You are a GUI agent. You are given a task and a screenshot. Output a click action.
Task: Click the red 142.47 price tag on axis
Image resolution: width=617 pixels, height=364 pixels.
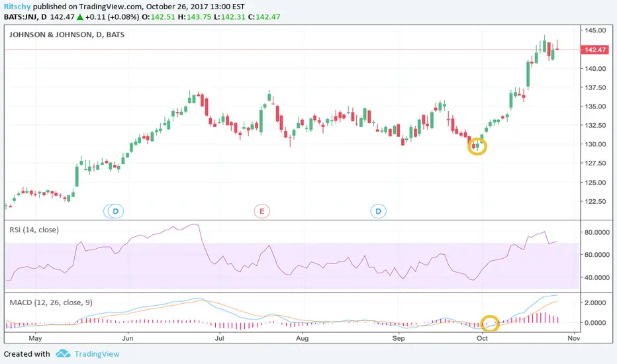click(594, 50)
